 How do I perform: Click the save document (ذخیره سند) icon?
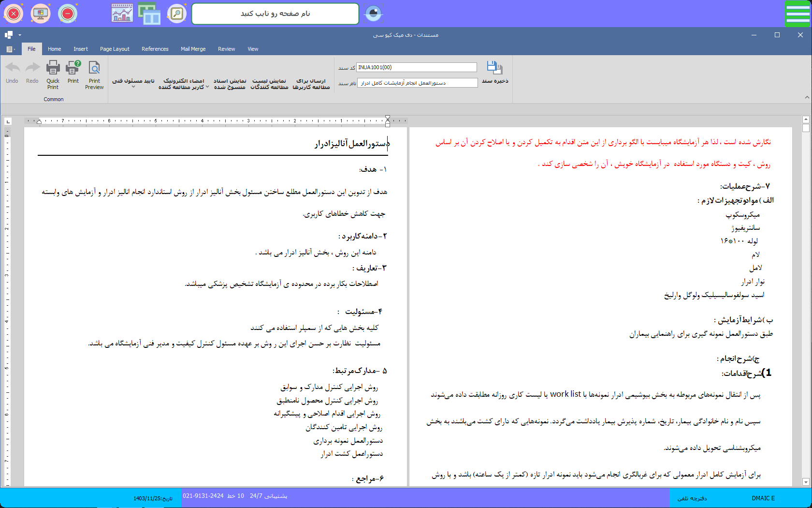click(494, 68)
